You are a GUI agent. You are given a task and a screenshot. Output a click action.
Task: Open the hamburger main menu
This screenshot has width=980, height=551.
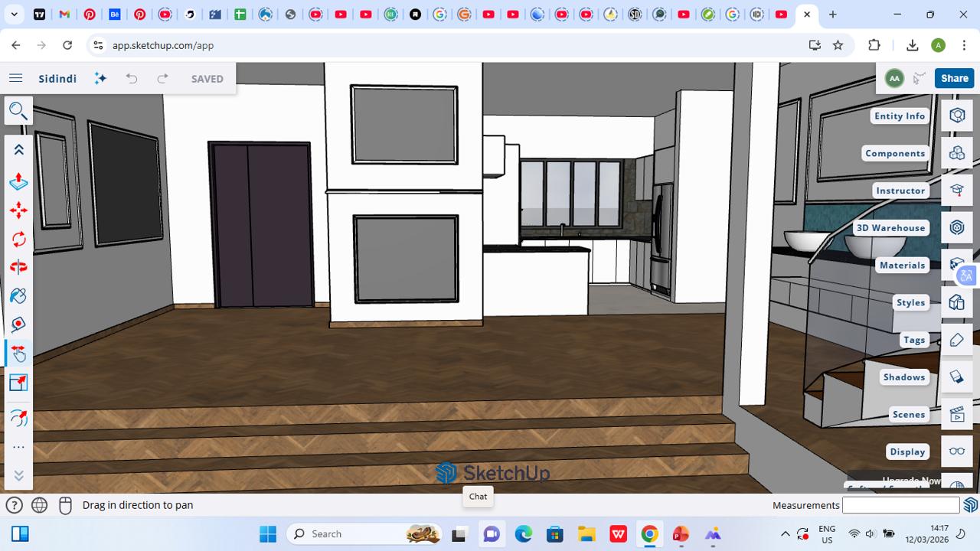pos(15,78)
